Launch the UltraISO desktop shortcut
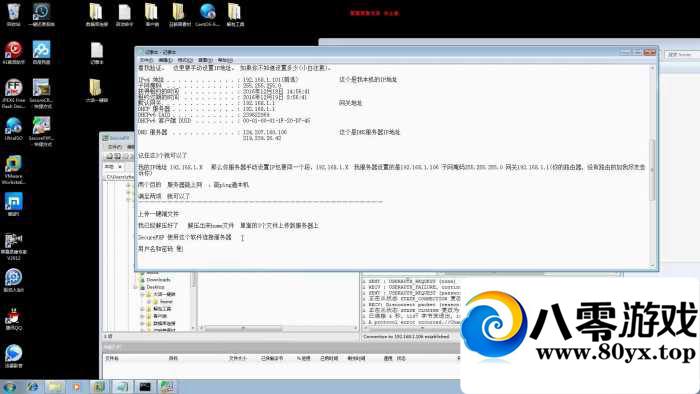Image resolution: width=700 pixels, height=394 pixels. (x=13, y=129)
